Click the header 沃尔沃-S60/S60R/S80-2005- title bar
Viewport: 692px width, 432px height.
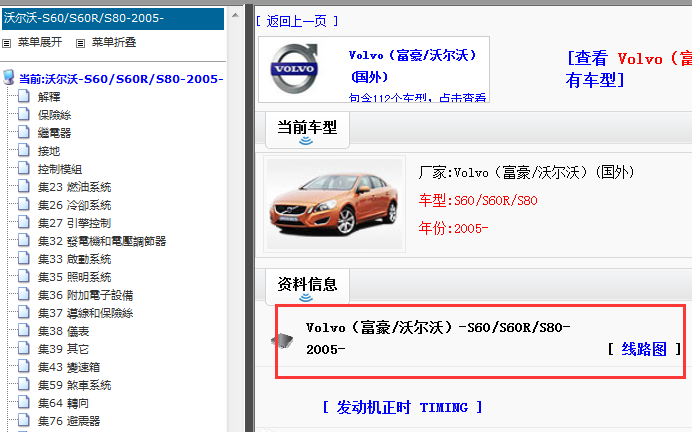tap(113, 19)
